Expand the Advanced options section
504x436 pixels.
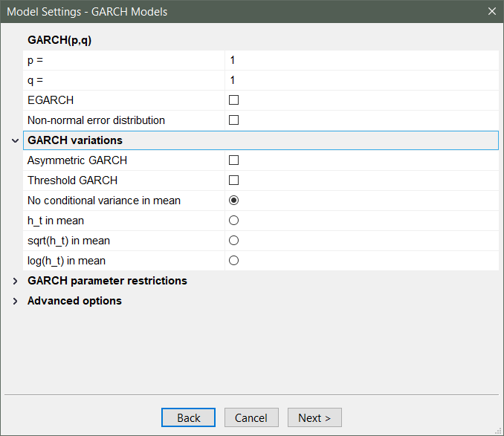15,301
